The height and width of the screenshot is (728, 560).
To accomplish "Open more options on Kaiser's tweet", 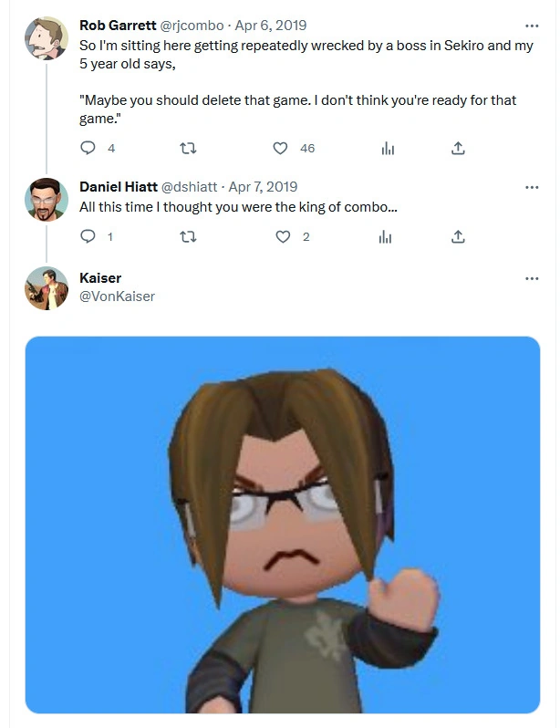I will pyautogui.click(x=532, y=278).
